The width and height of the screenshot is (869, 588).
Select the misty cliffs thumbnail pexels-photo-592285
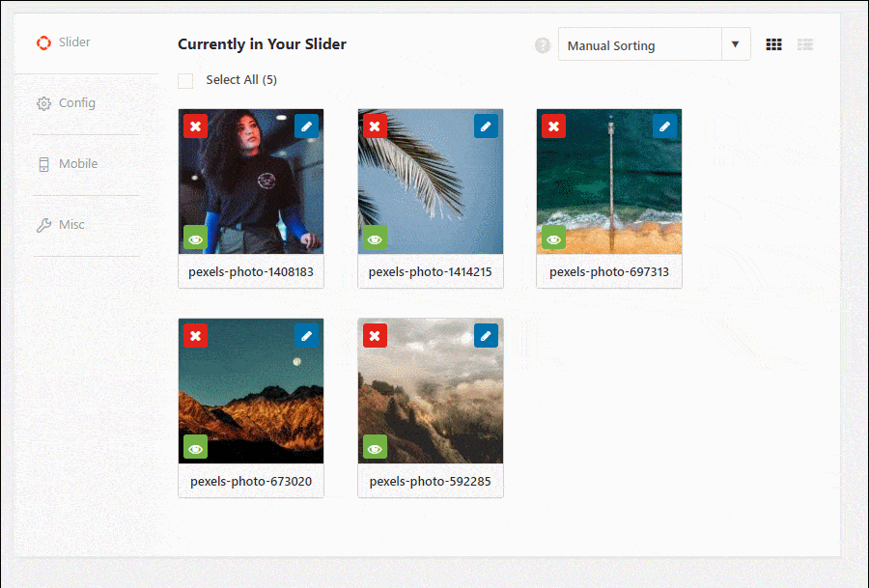pos(431,391)
